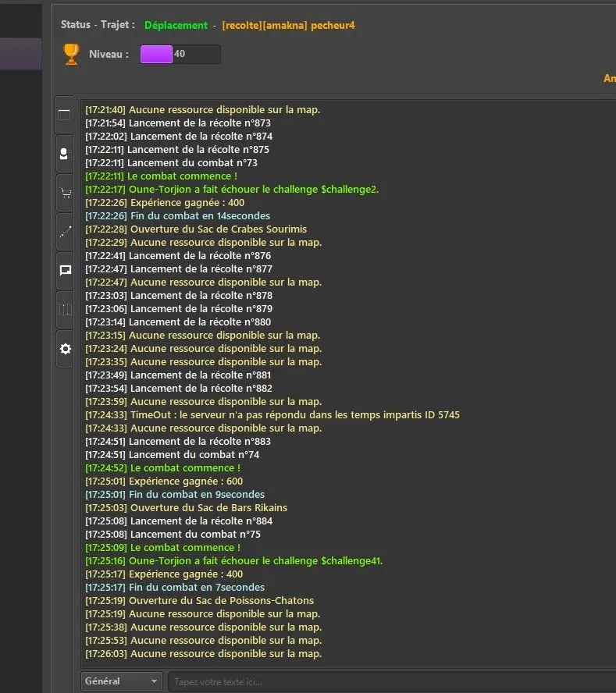Click the gold trophy icon
The height and width of the screenshot is (693, 616).
tap(71, 55)
